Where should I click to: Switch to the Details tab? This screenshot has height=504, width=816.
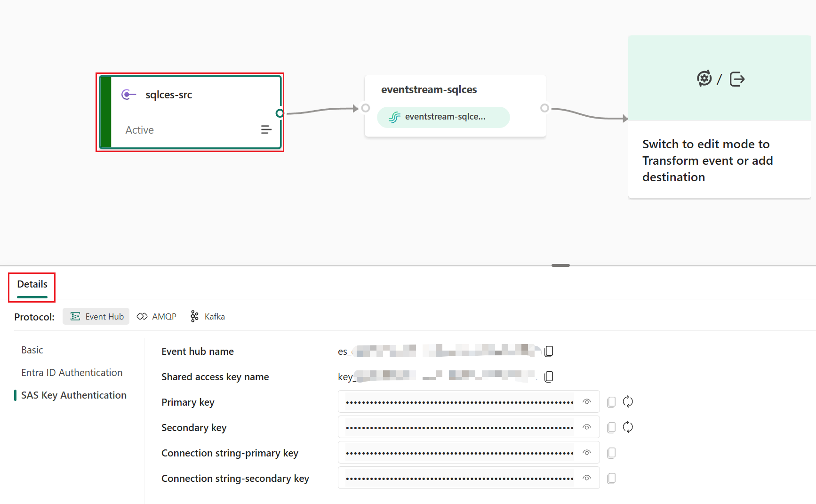(32, 284)
